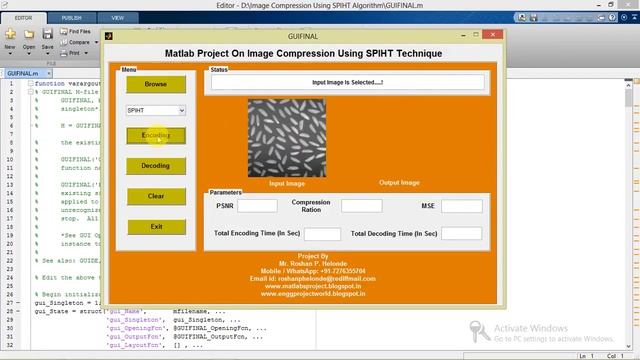Click the breakpoint dash on line 28
The height and width of the screenshot is (360, 640).
(18, 311)
